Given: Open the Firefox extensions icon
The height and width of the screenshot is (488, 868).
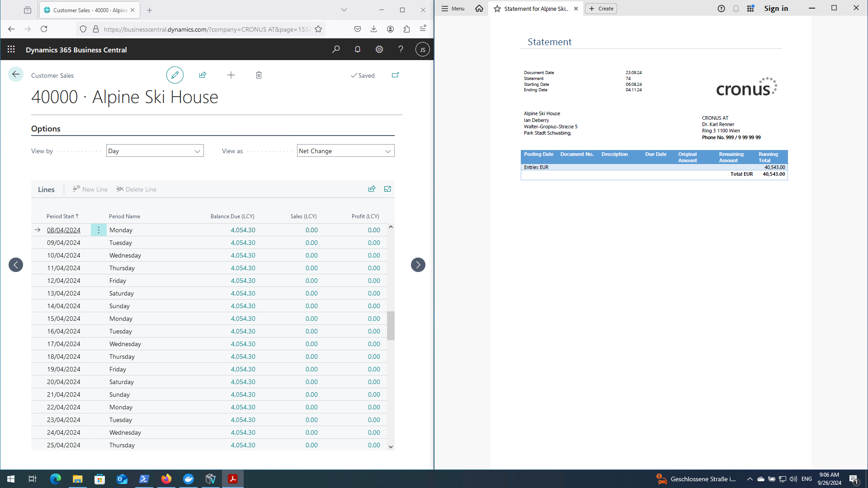Looking at the screenshot, I should (x=406, y=29).
